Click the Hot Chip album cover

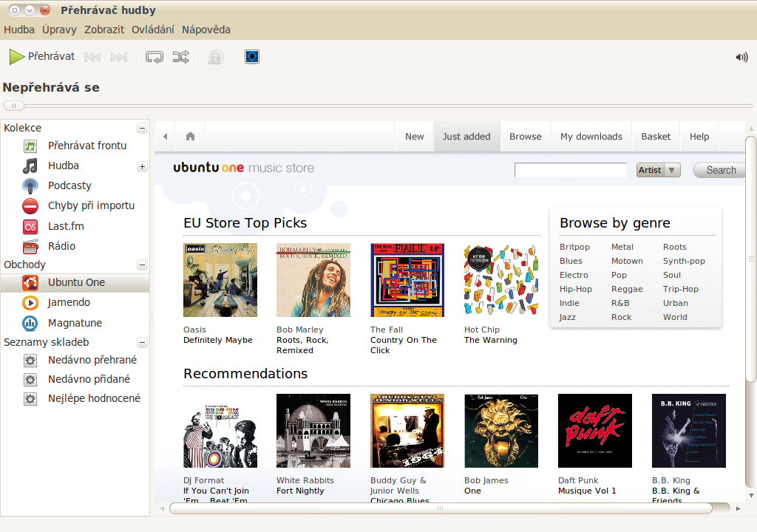501,280
